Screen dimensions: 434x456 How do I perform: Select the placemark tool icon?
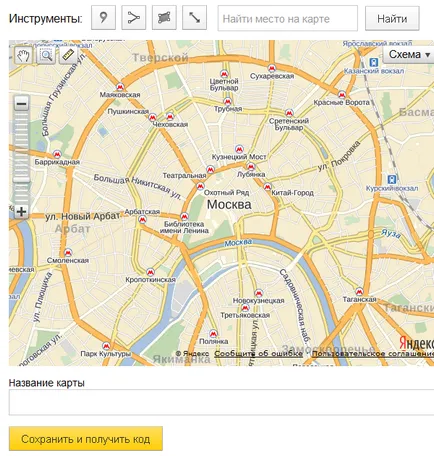(x=103, y=18)
